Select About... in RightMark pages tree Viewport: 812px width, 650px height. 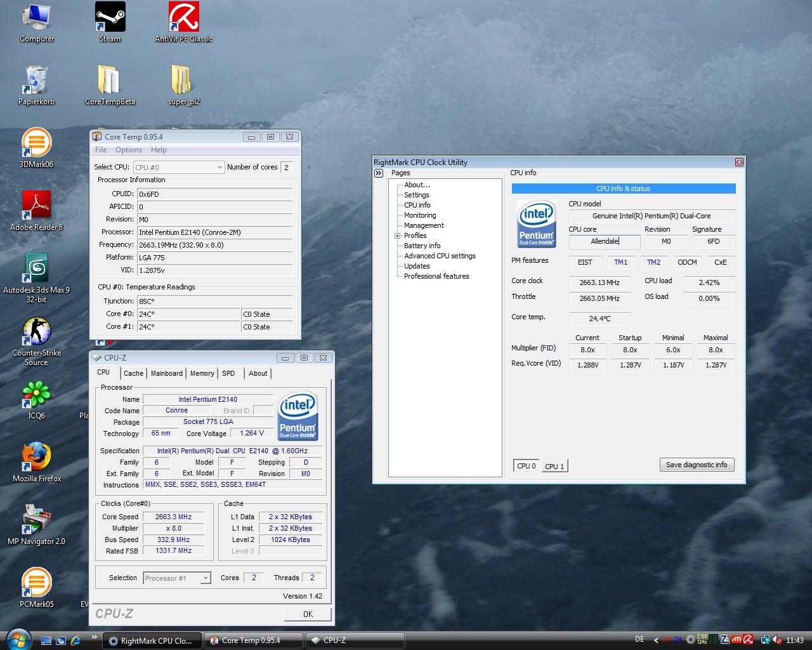click(x=417, y=185)
